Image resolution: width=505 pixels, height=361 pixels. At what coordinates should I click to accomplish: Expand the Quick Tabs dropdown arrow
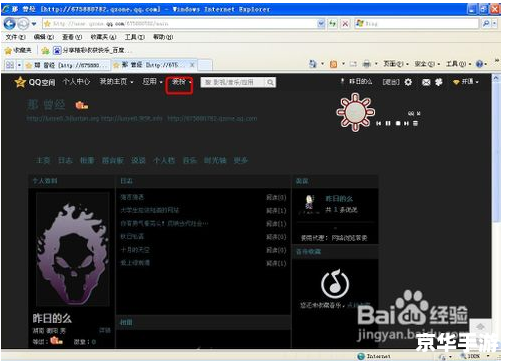[x=19, y=65]
